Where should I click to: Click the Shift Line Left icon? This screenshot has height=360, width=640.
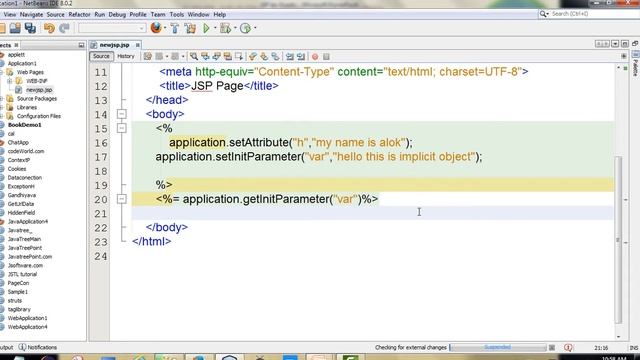[x=290, y=56]
